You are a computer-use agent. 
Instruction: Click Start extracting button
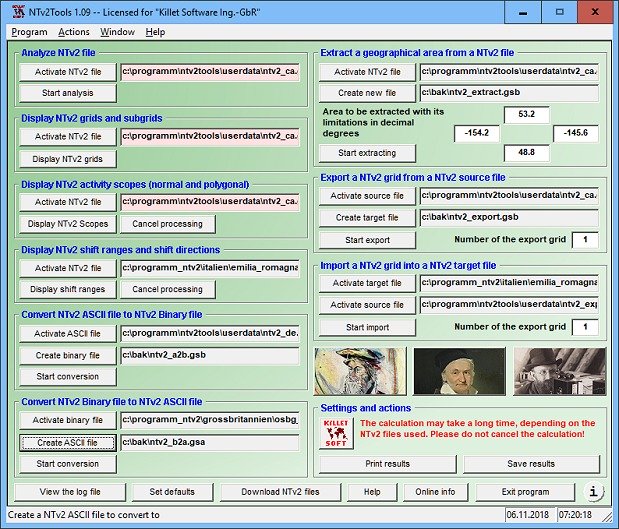pos(368,153)
